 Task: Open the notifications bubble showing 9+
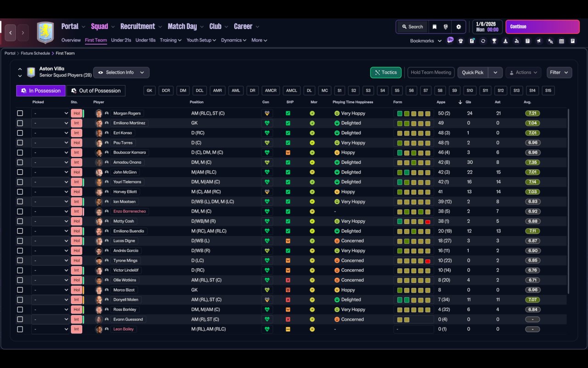point(450,40)
